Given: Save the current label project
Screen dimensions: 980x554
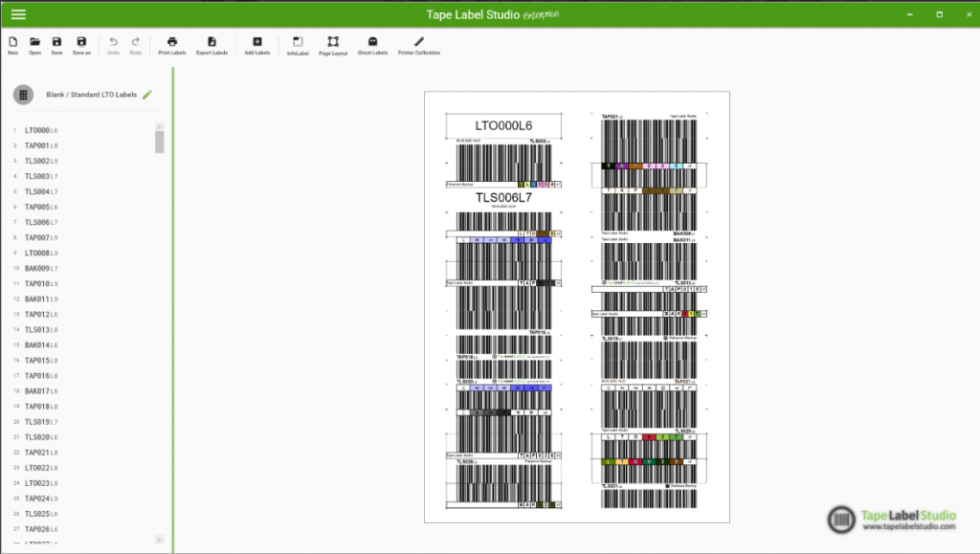Looking at the screenshot, I should click(56, 45).
